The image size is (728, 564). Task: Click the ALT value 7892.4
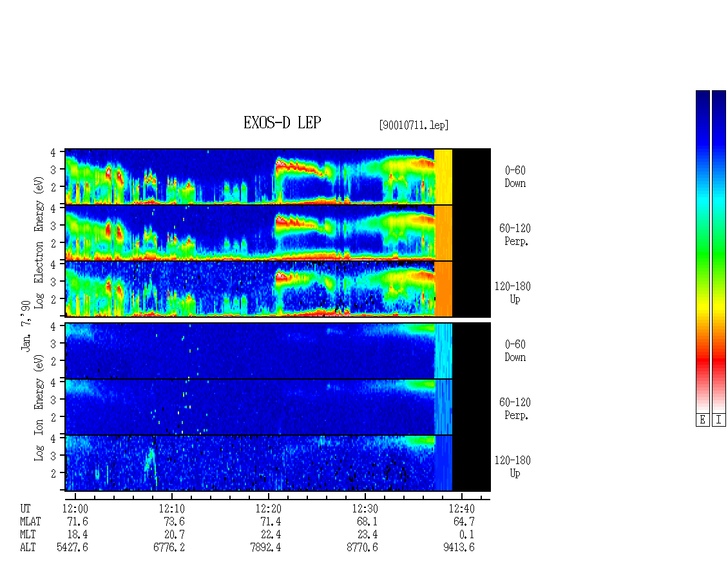(x=265, y=548)
